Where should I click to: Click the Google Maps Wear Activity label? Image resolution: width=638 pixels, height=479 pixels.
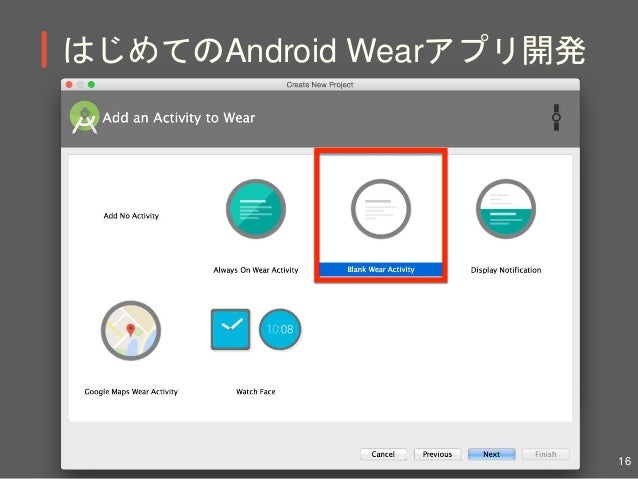[x=131, y=392]
